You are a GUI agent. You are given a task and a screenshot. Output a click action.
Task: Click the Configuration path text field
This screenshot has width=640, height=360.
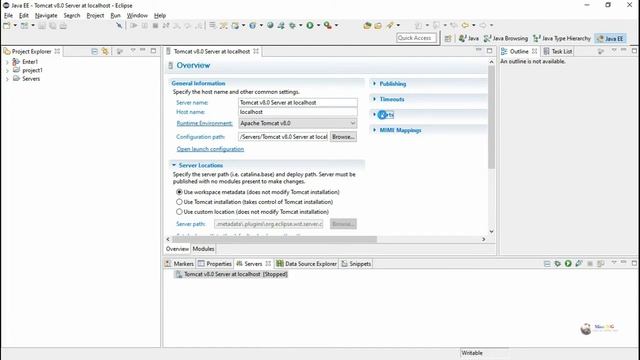[284, 137]
